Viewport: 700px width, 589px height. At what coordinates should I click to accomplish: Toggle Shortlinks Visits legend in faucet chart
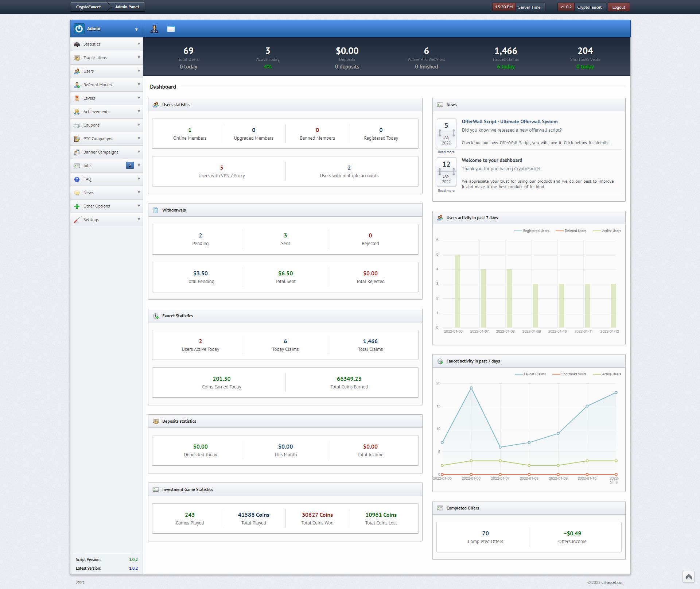[573, 374]
